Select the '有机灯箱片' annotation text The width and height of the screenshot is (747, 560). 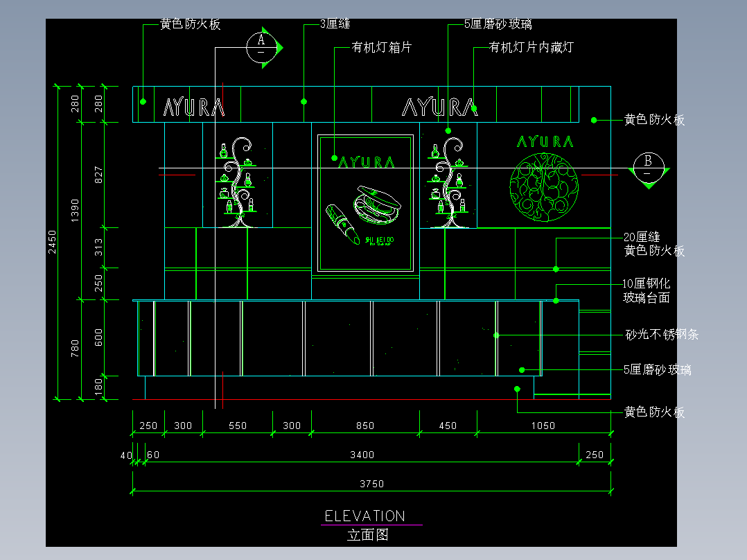(x=382, y=47)
